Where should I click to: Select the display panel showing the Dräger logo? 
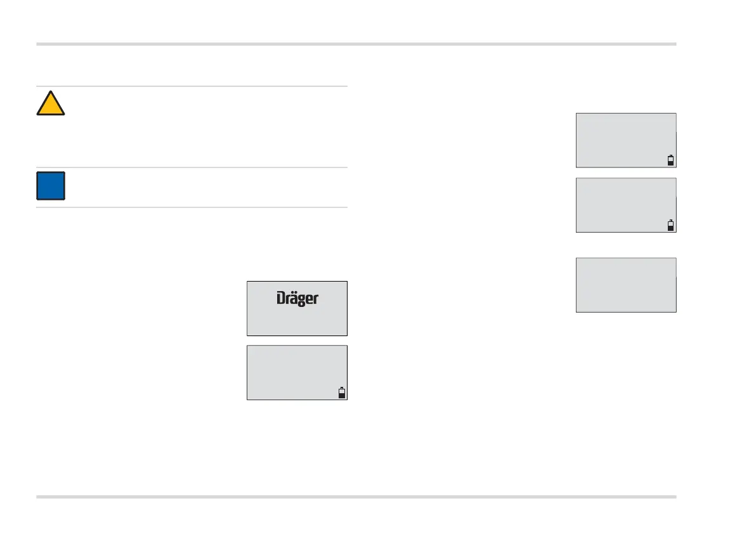tap(297, 308)
